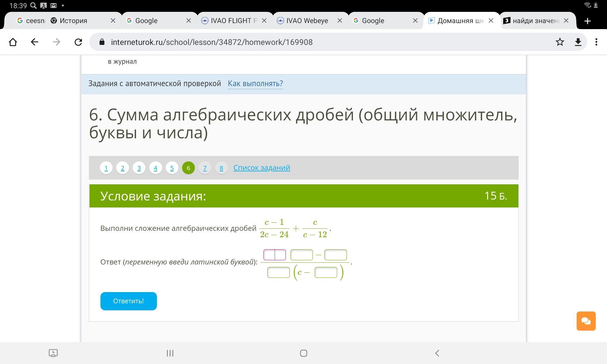Image resolution: width=607 pixels, height=364 pixels.
Task: Bookmark page with the star icon
Action: pyautogui.click(x=560, y=42)
